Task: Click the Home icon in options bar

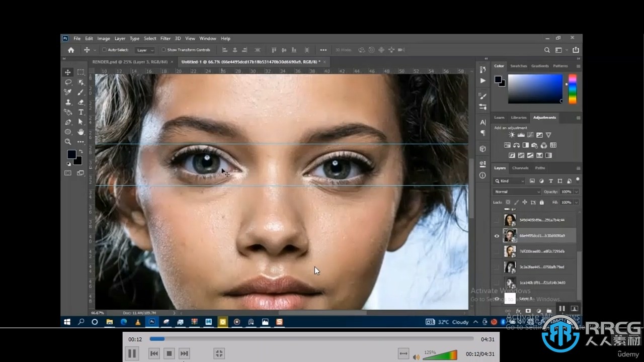Action: 71,50
